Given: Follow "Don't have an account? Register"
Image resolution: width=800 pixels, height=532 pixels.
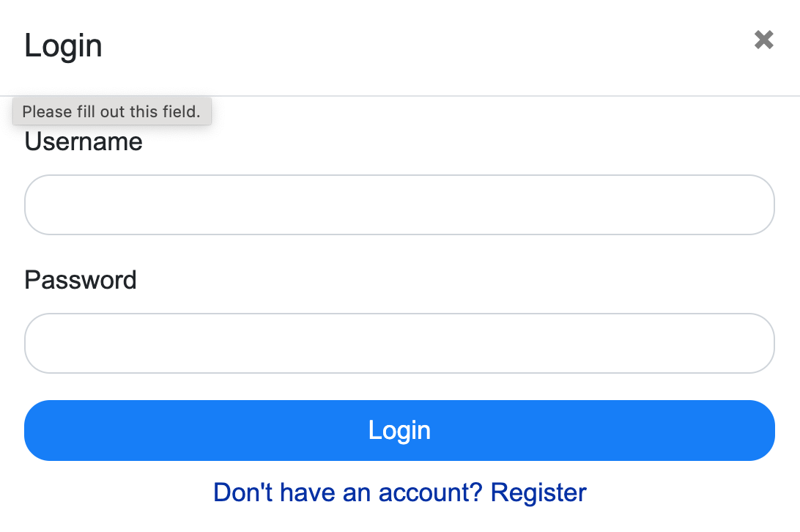Looking at the screenshot, I should [399, 492].
